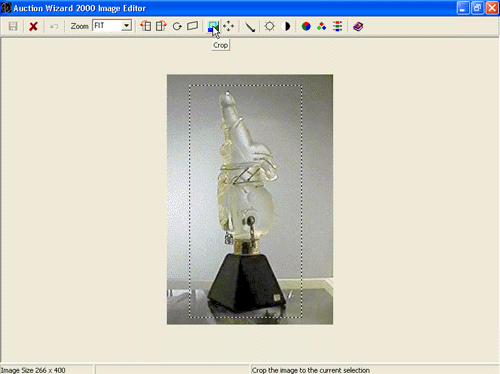Click the red X cancel icon
500x374 pixels.
(33, 26)
